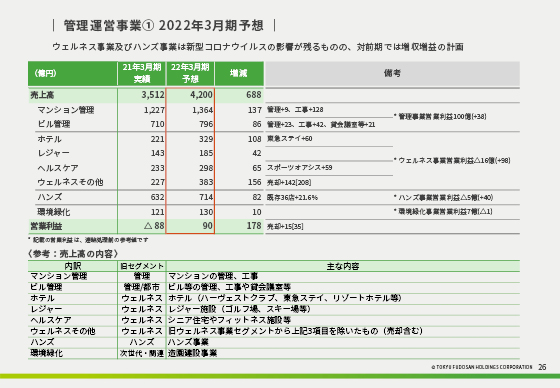Click the description 'ビル等の管理、工事や貸会議室等'
560x388 pixels.
click(x=229, y=287)
